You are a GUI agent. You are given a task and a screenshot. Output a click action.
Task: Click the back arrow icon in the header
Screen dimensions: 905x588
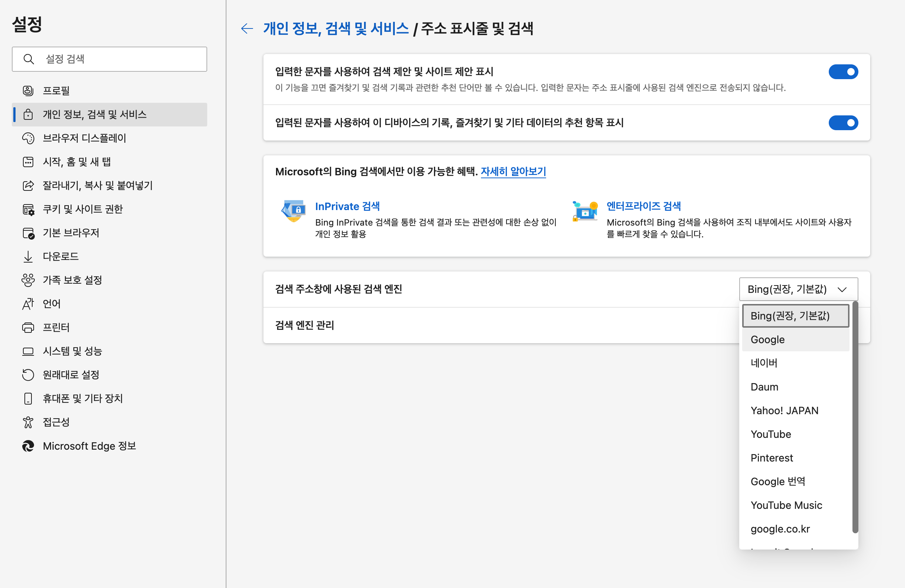(247, 28)
